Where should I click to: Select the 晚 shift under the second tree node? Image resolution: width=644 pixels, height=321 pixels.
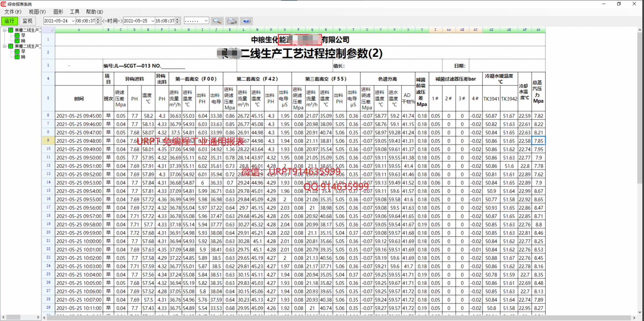coord(23,57)
